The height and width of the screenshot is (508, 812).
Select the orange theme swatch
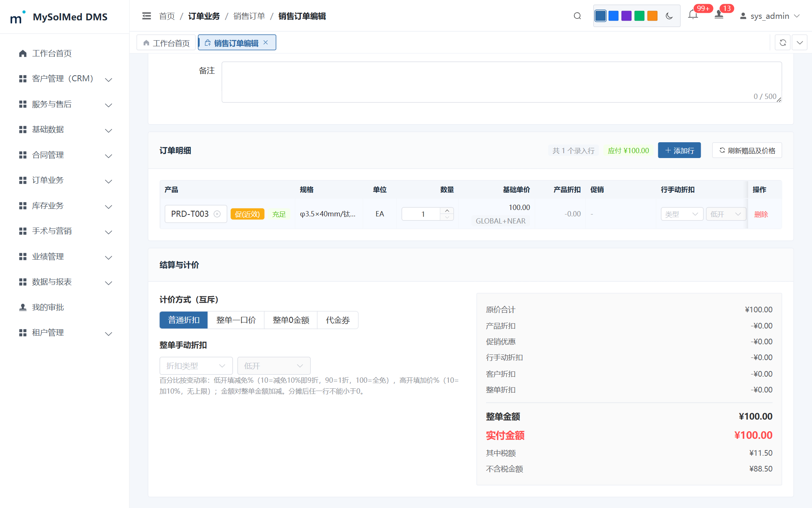[x=652, y=16]
